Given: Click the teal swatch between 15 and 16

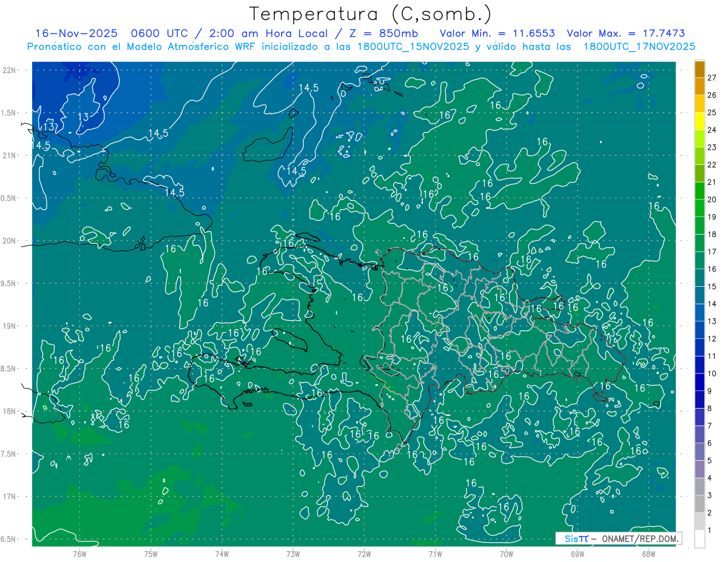Looking at the screenshot, I should click(700, 278).
